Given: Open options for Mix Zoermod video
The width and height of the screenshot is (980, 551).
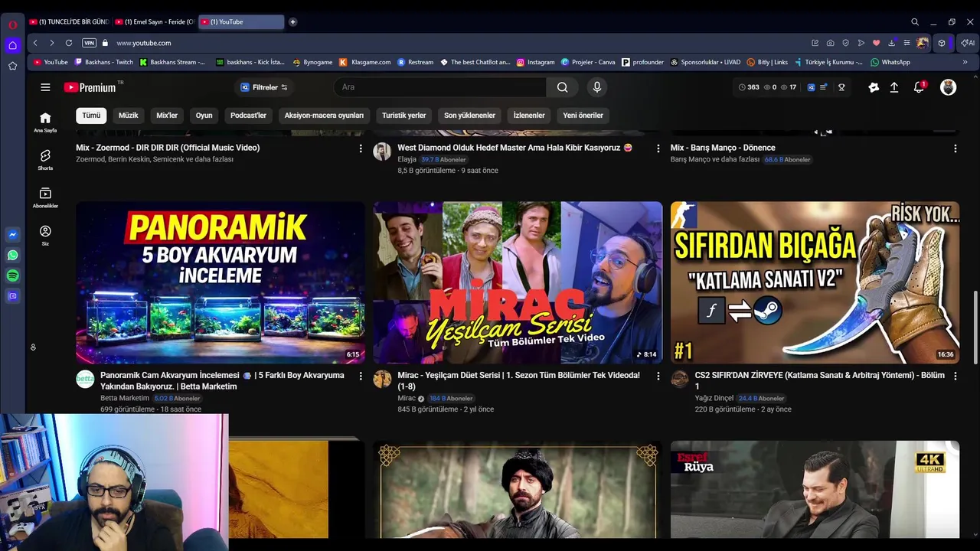Looking at the screenshot, I should (361, 148).
